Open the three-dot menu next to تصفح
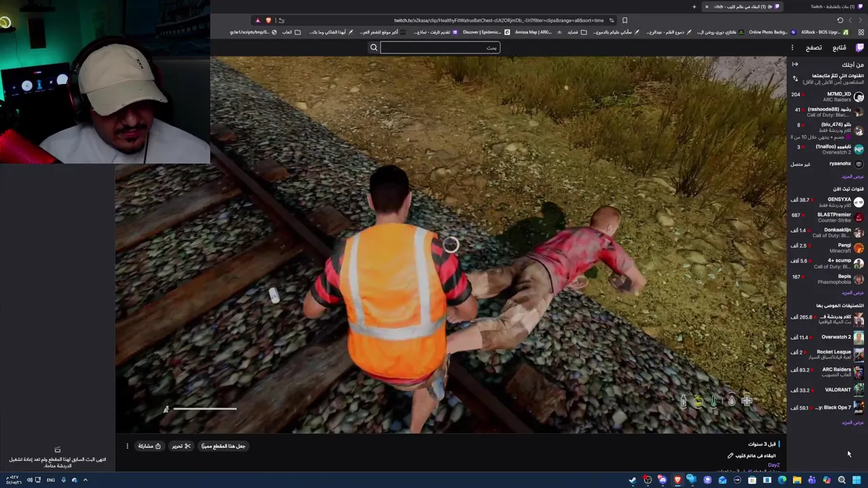Screen dimensions: 868x488 click(792, 47)
